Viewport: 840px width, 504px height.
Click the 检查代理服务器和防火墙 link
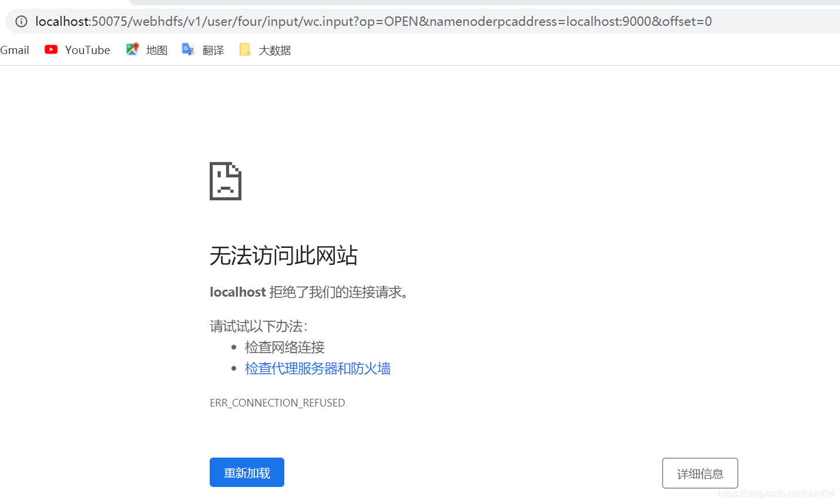(x=318, y=368)
